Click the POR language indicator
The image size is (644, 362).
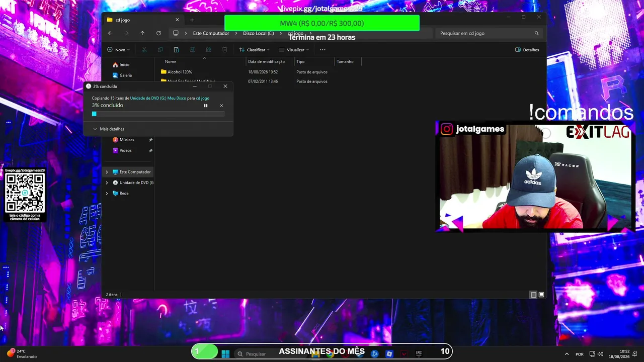(x=580, y=354)
